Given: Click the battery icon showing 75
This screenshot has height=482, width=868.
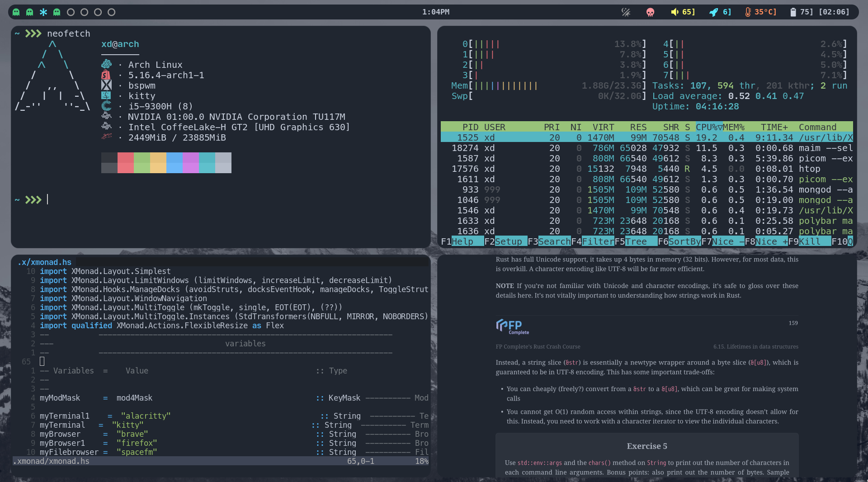Looking at the screenshot, I should point(793,12).
